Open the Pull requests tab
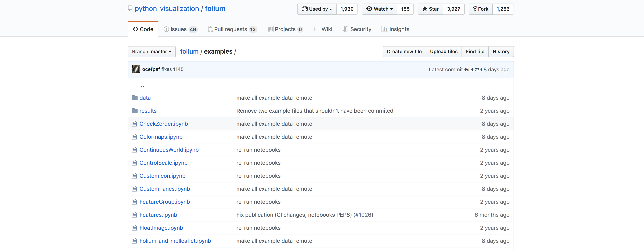The height and width of the screenshot is (251, 644). tap(233, 29)
